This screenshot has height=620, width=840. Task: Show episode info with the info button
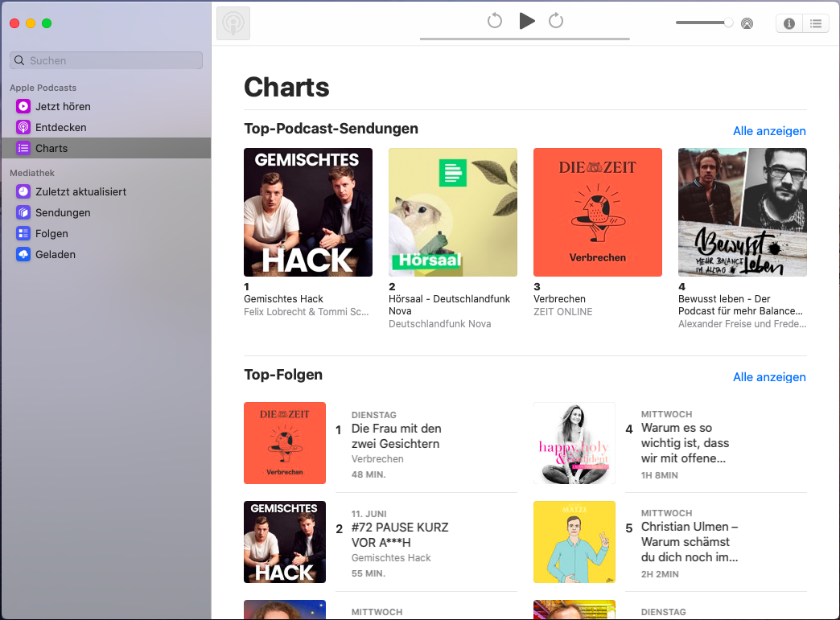tap(789, 23)
